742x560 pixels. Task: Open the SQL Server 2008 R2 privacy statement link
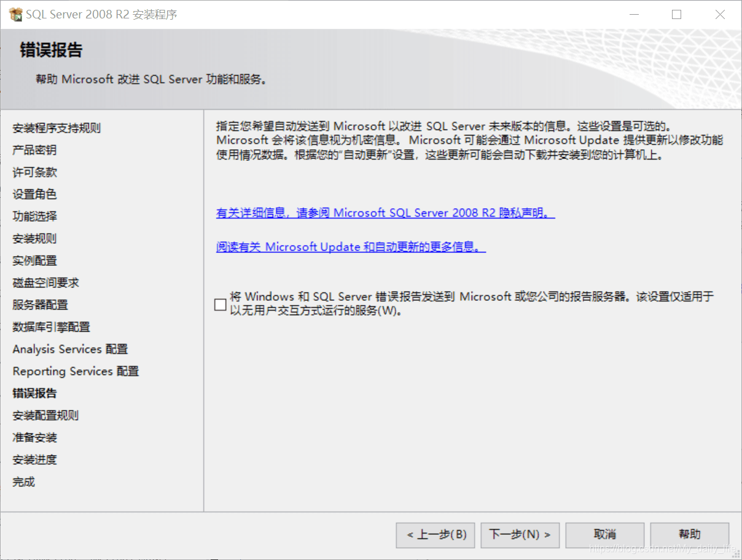point(386,213)
